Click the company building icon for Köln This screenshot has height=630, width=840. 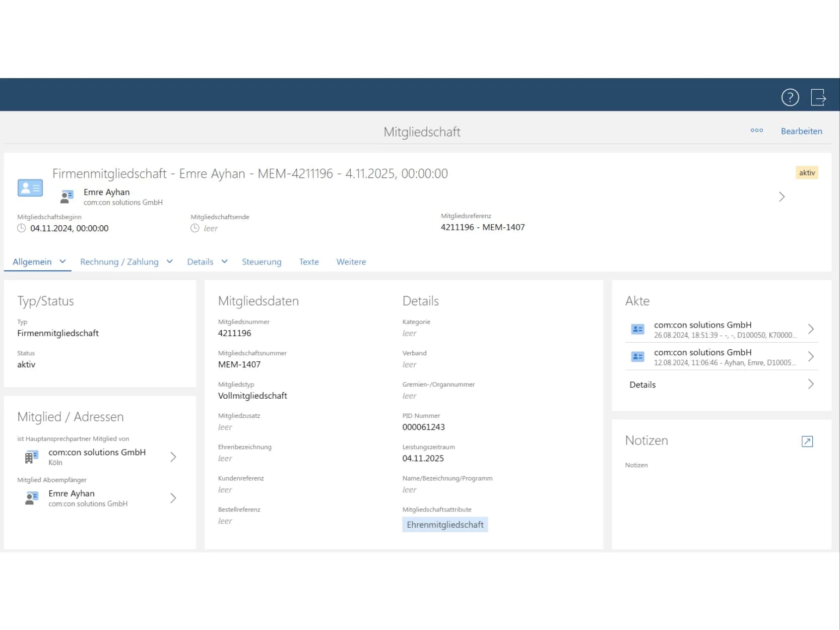[x=31, y=457]
